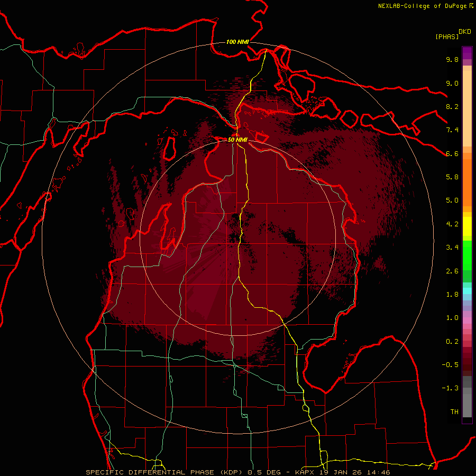476x476 pixels.
Task: Click the 50 NMI range ring label
Action: tap(237, 140)
